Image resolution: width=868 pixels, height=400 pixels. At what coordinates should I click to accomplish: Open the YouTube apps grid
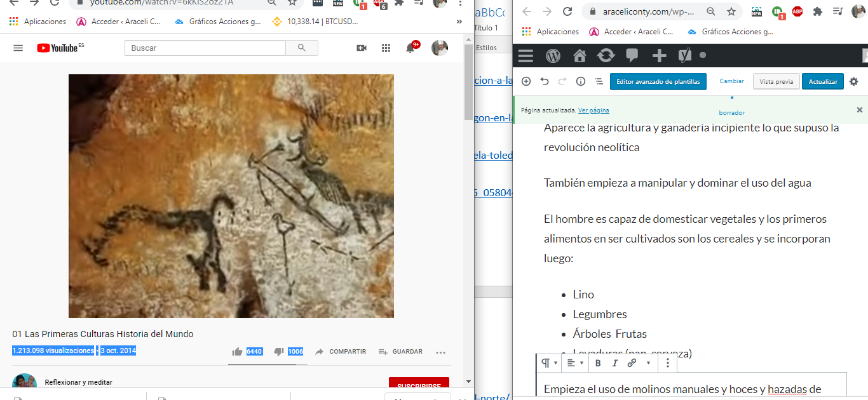386,48
